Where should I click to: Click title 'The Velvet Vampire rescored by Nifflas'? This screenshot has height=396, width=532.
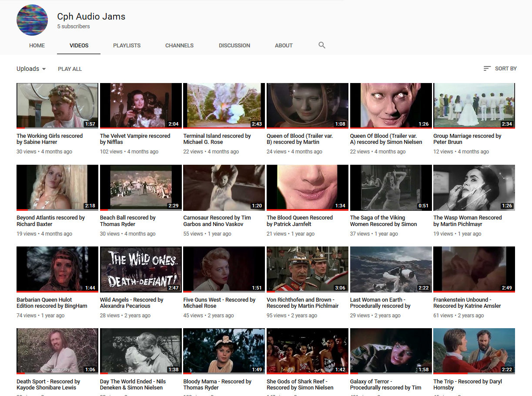[x=135, y=139]
